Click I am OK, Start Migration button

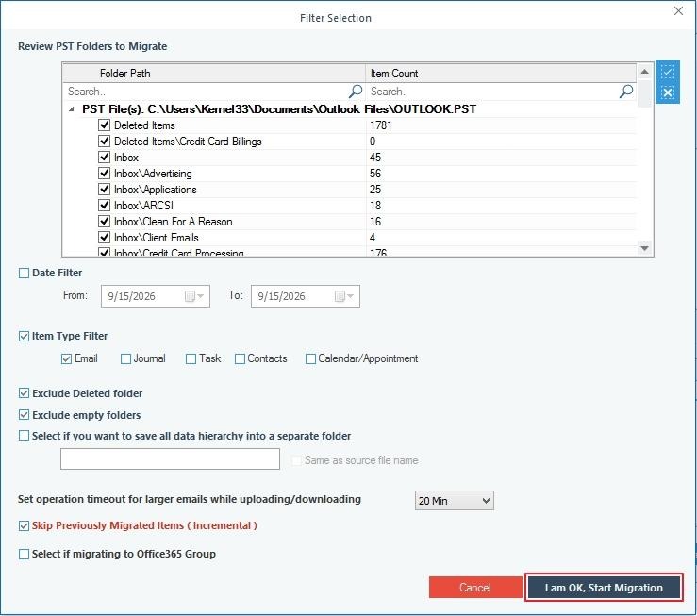[604, 588]
